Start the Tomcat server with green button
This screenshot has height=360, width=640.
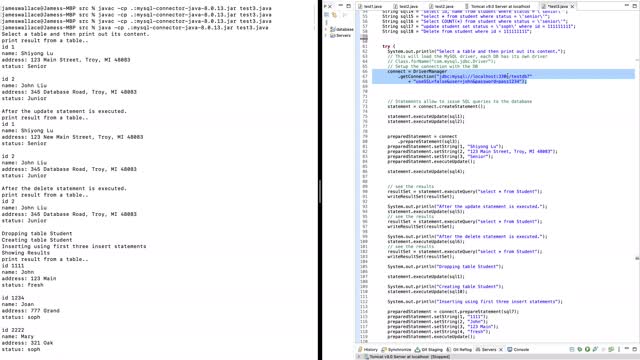click(587, 349)
